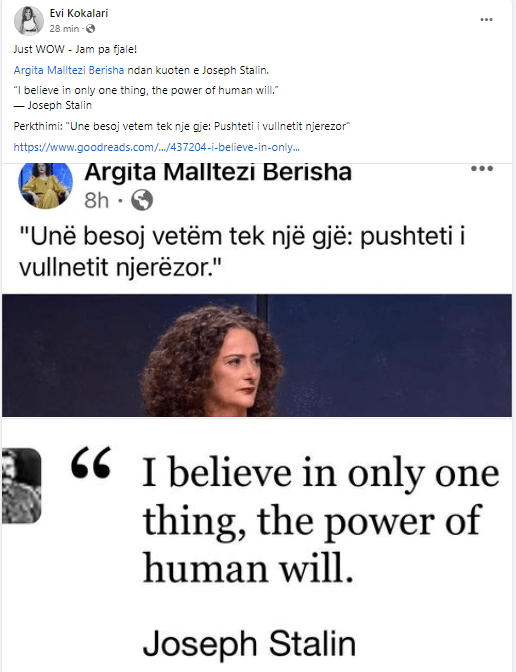The height and width of the screenshot is (672, 516).
Task: Click the 8h timestamp in the shared post
Action: [96, 201]
